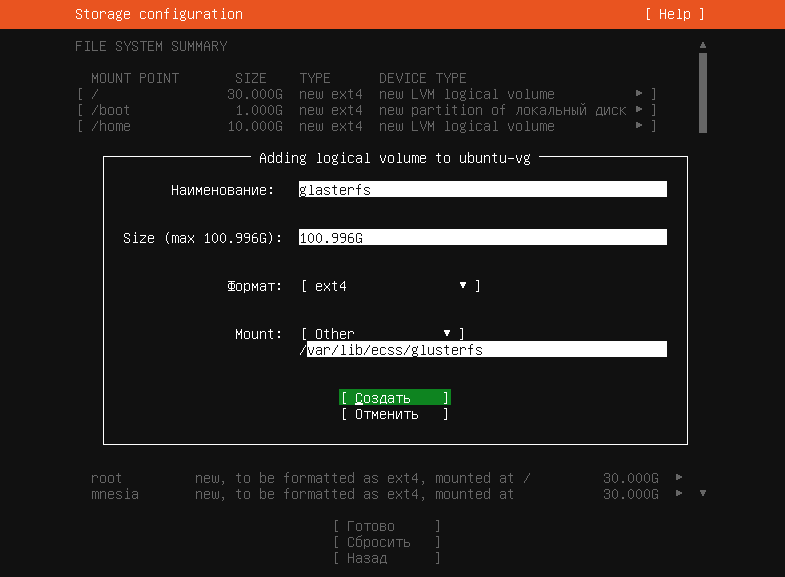The width and height of the screenshot is (785, 577).
Task: Click the scroll up arrow at top right
Action: tap(703, 45)
